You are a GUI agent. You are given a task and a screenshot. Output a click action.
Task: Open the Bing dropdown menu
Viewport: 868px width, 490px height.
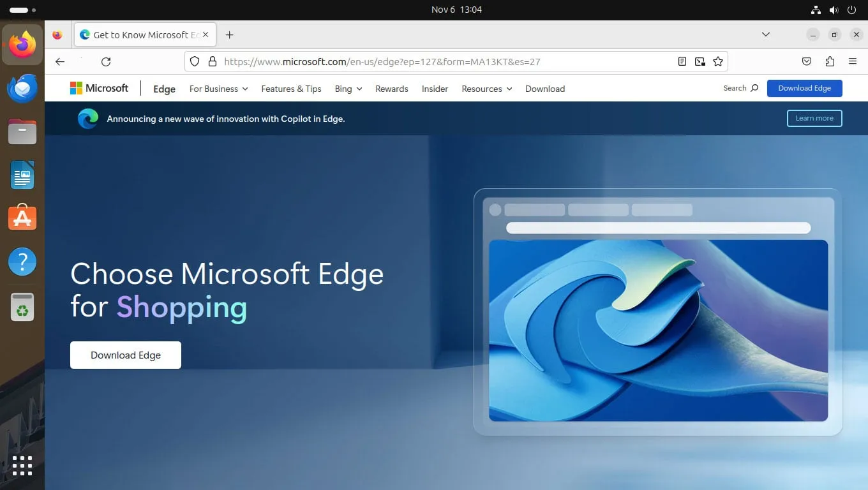coord(348,89)
